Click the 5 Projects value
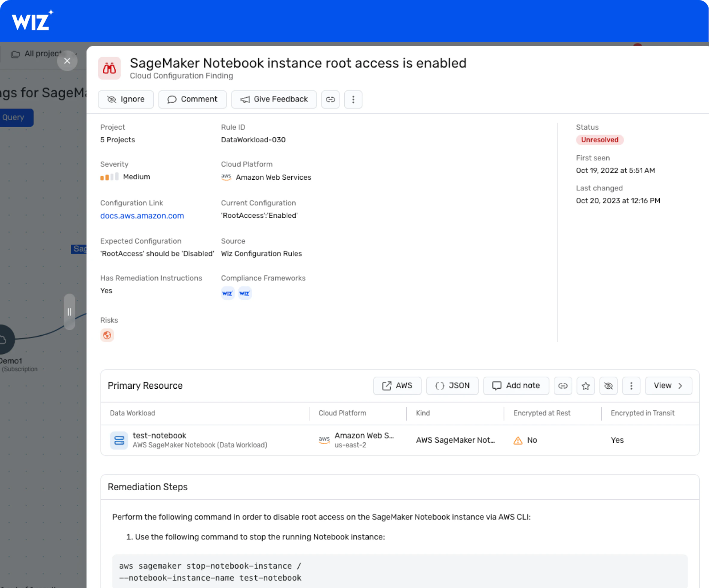 [117, 140]
